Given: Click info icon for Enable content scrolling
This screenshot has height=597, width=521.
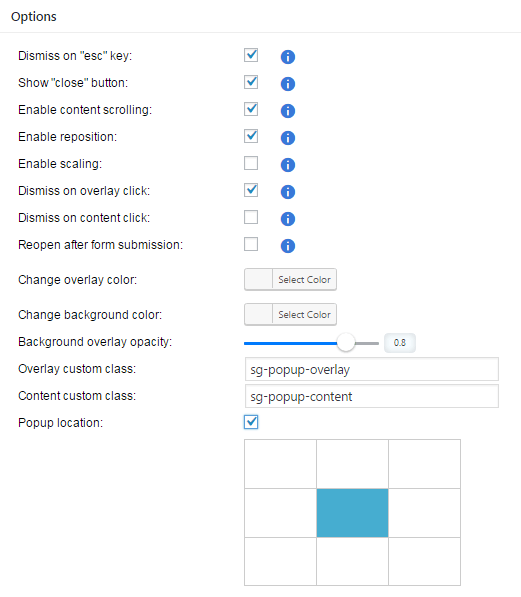Looking at the screenshot, I should pyautogui.click(x=288, y=111).
